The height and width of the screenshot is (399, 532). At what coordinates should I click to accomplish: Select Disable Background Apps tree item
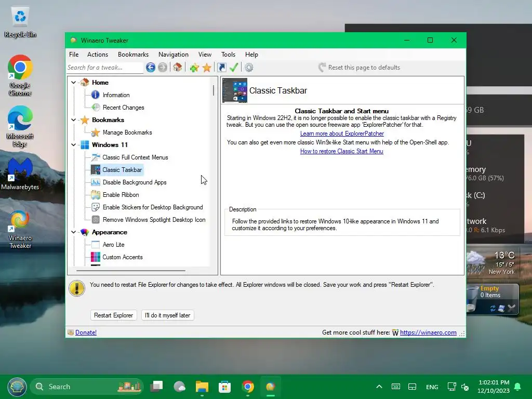coord(135,182)
